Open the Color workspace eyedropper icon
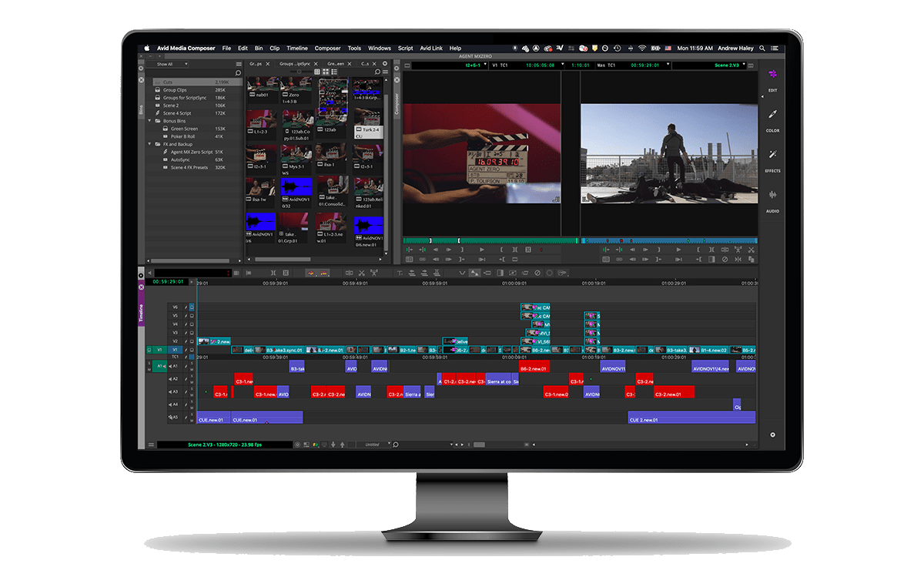The image size is (924, 587). coord(772,115)
